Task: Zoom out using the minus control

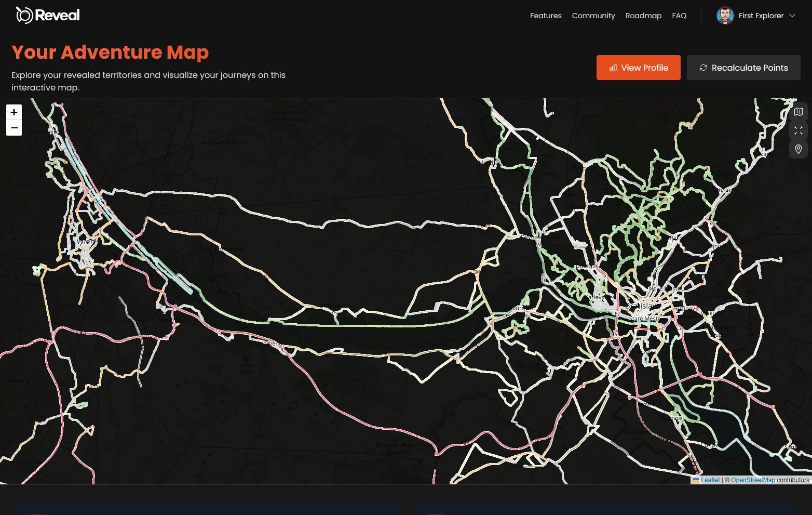Action: point(14,127)
